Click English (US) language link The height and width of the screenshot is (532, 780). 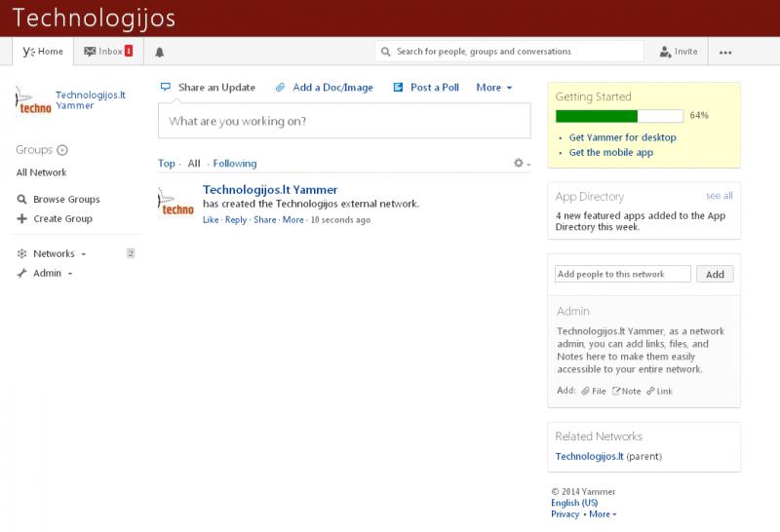click(574, 502)
